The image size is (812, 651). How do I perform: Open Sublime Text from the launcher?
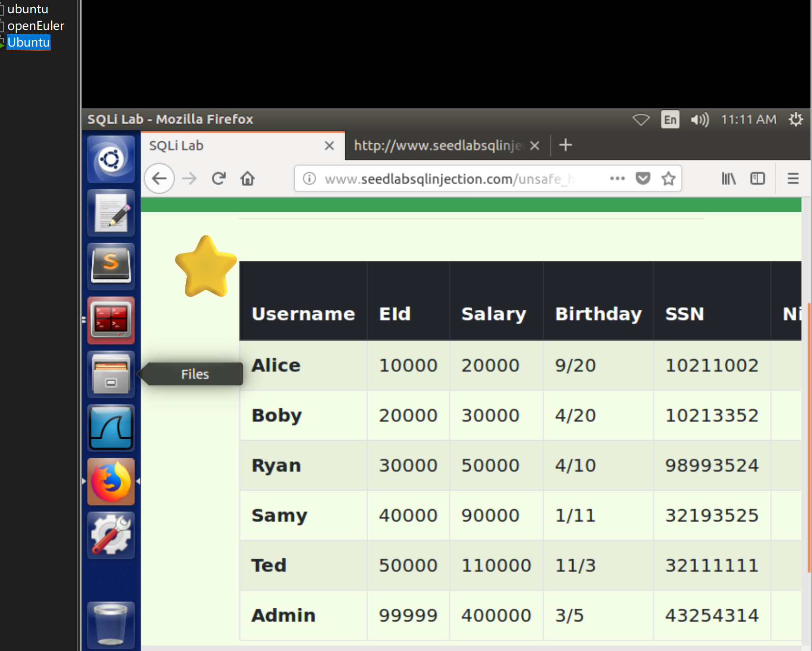click(x=111, y=266)
